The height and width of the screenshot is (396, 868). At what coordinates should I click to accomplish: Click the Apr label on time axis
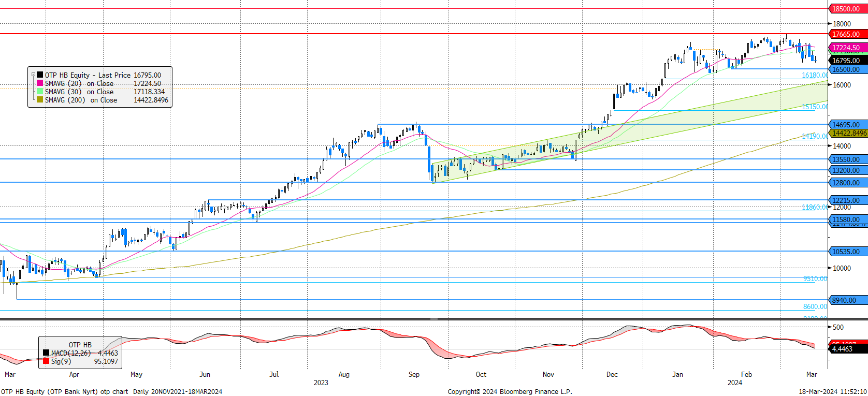[x=74, y=374]
